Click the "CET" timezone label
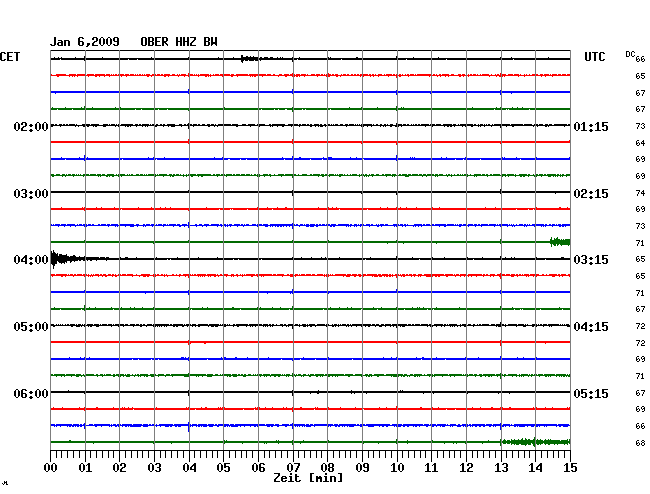The image size is (650, 494). [x=10, y=57]
